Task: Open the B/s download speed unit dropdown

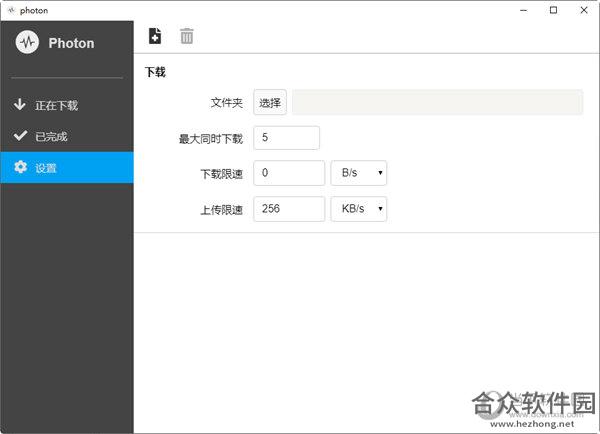Action: [x=359, y=173]
